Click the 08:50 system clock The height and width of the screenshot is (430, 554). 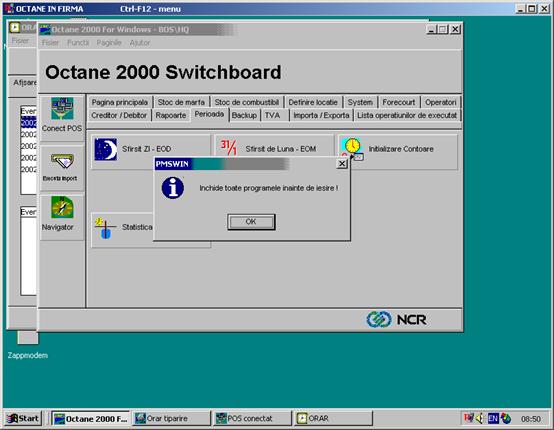(x=531, y=419)
